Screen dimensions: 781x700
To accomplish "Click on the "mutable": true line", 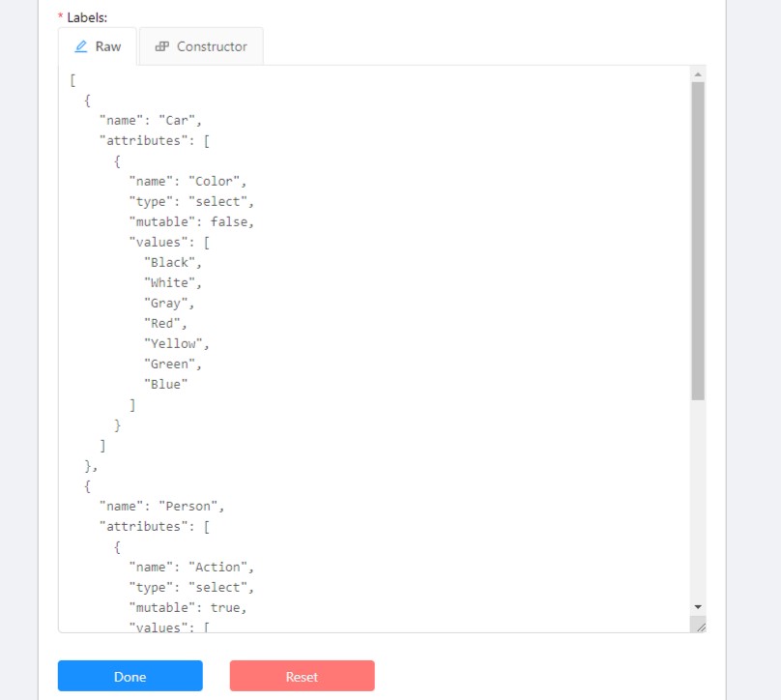I will [x=188, y=607].
